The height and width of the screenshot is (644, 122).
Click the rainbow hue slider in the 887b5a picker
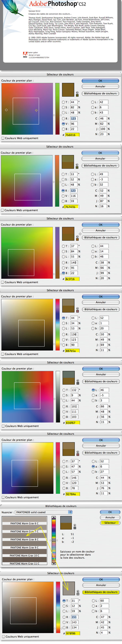click(x=58, y=324)
